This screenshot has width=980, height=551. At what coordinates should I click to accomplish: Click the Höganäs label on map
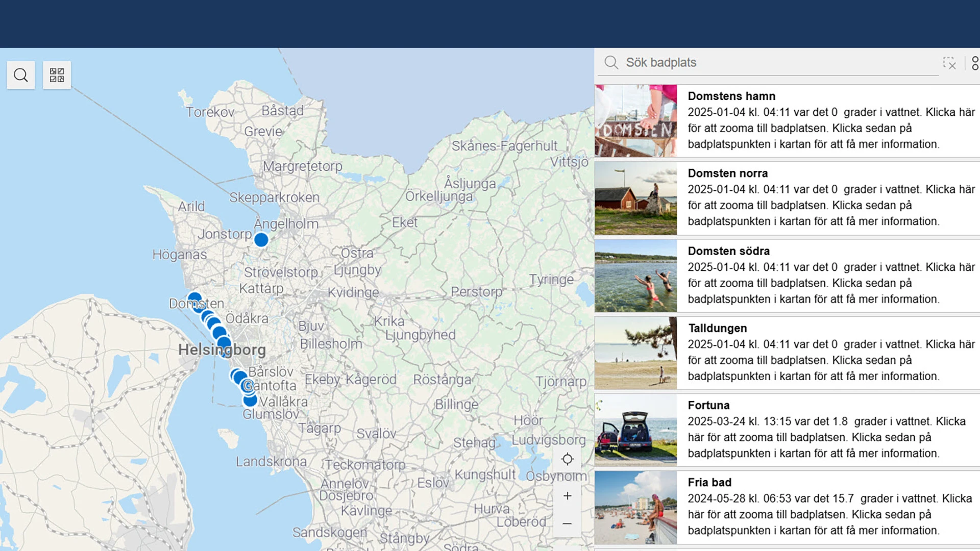[x=180, y=254]
